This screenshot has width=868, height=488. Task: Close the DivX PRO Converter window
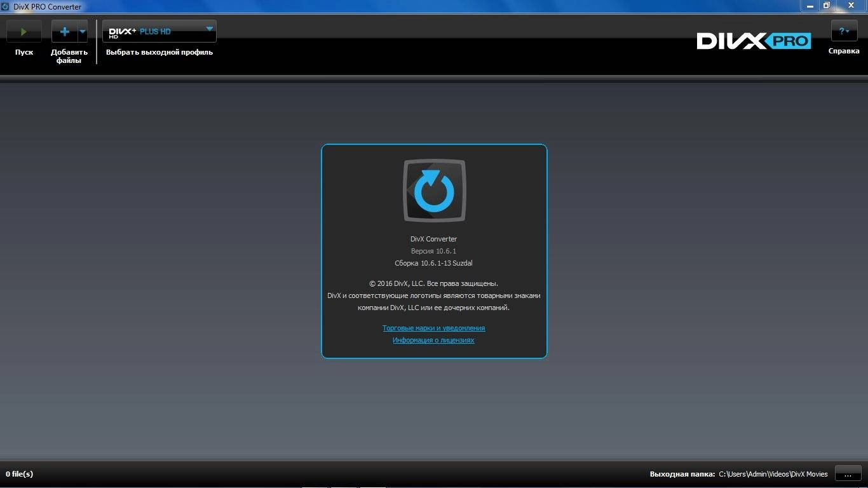tap(851, 5)
